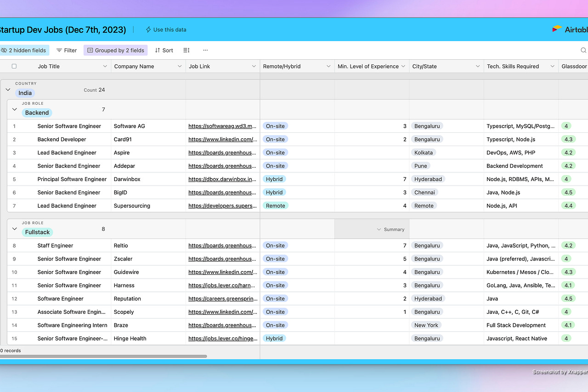Click the Airtable logo
The image size is (588, 392).
coord(570,29)
